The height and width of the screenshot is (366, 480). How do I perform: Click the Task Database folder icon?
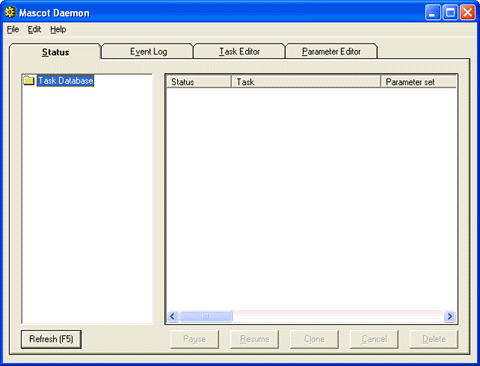point(29,80)
